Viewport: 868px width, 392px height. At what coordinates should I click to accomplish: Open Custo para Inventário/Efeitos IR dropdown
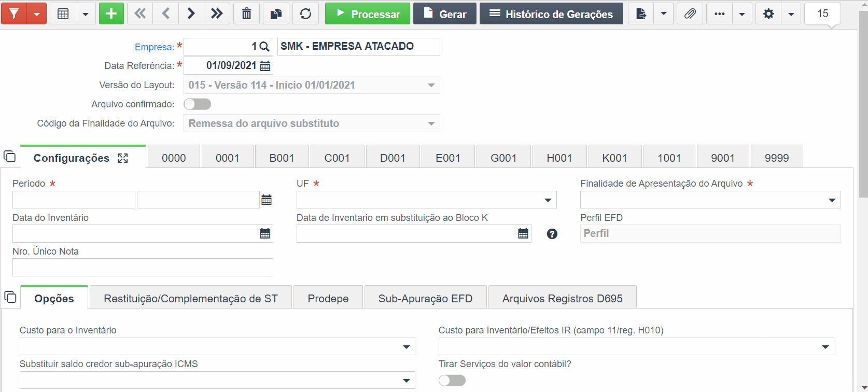(x=636, y=346)
